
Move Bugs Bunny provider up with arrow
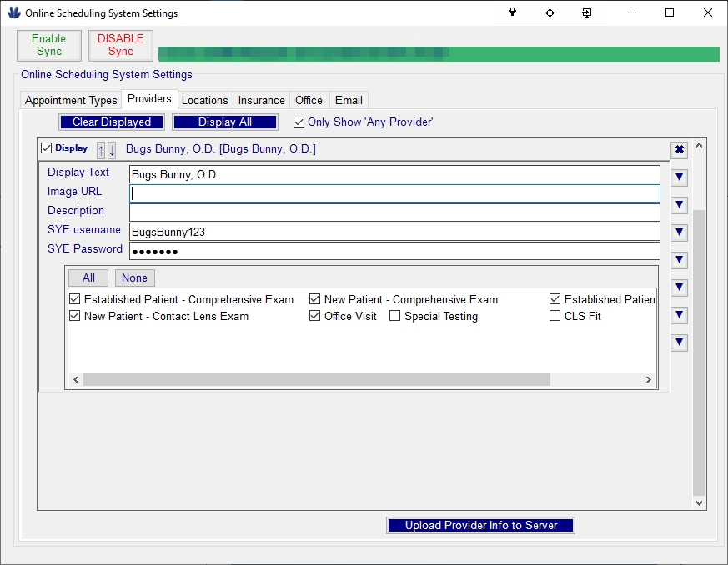click(x=102, y=150)
